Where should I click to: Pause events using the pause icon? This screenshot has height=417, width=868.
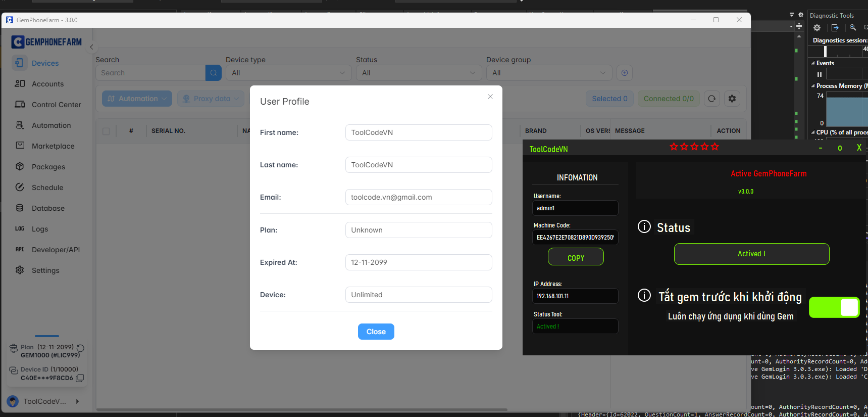820,74
